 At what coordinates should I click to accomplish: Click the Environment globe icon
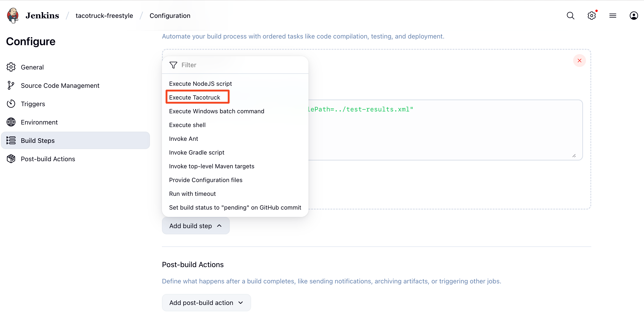[x=11, y=122]
